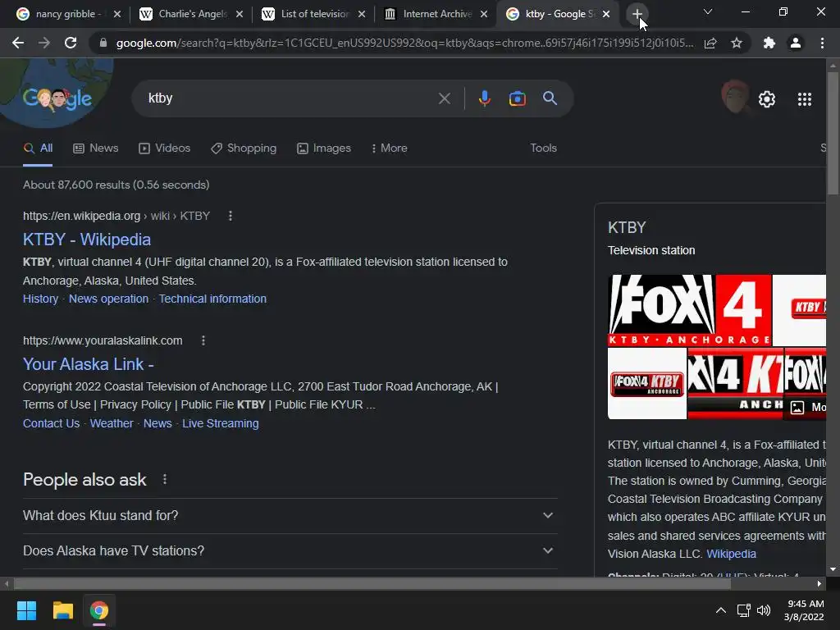Open File Explorer from taskbar
Screen dimensions: 840x630
(62, 610)
